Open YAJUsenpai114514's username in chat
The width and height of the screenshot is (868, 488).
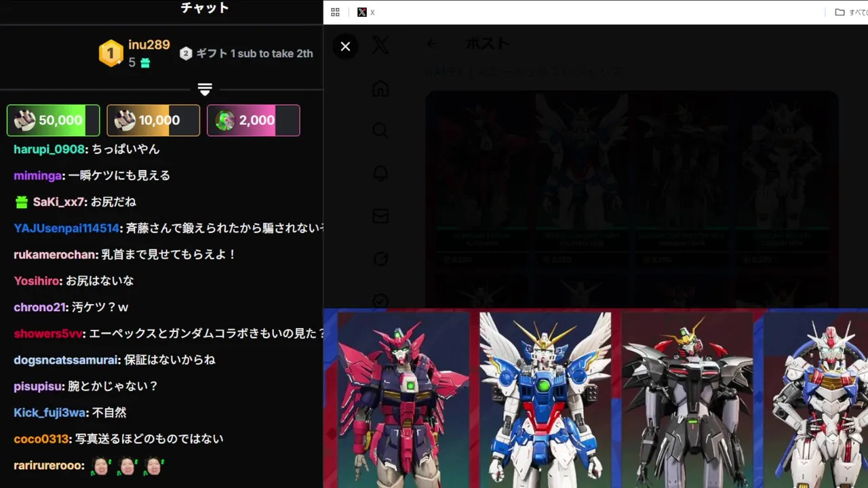pyautogui.click(x=66, y=228)
